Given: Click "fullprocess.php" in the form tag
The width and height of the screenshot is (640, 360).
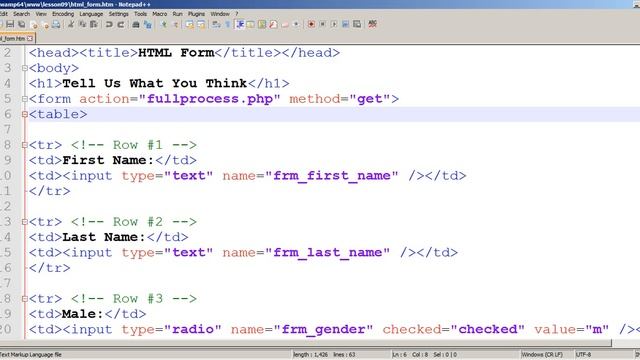Looking at the screenshot, I should coord(209,99).
